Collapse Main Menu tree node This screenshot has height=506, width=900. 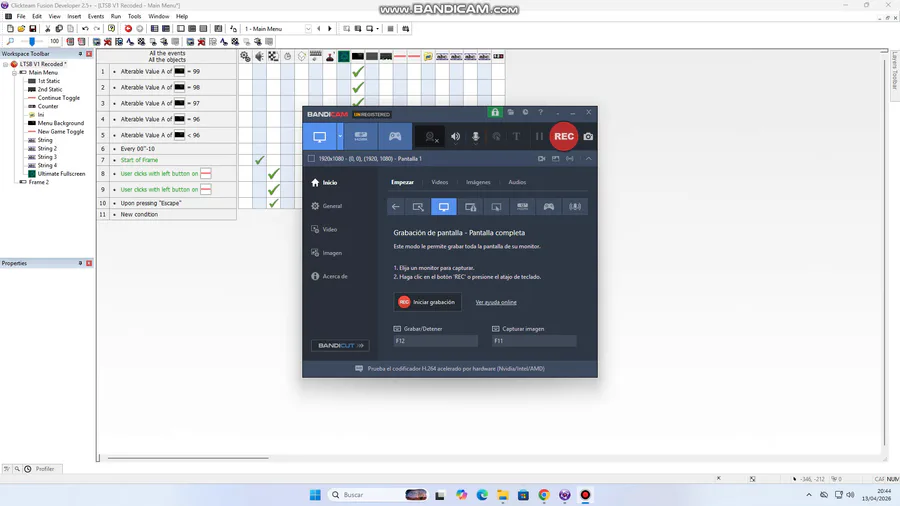tap(14, 73)
